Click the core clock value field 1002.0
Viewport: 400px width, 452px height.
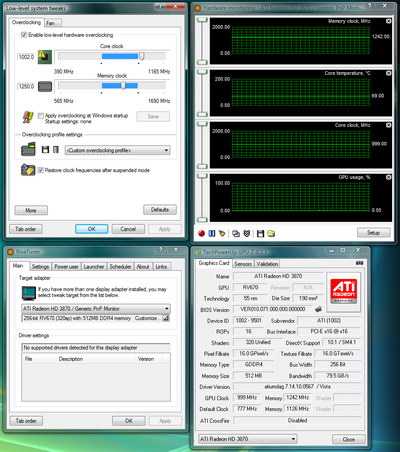click(26, 57)
